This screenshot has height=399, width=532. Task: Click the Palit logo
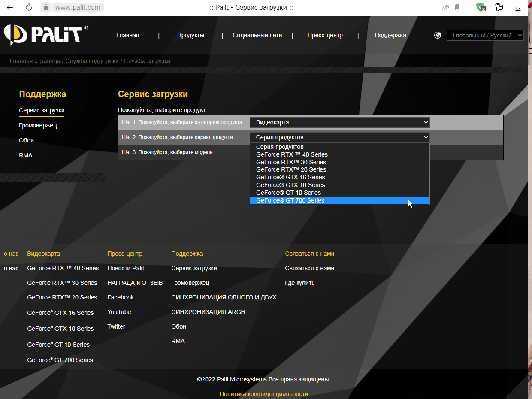(x=46, y=35)
